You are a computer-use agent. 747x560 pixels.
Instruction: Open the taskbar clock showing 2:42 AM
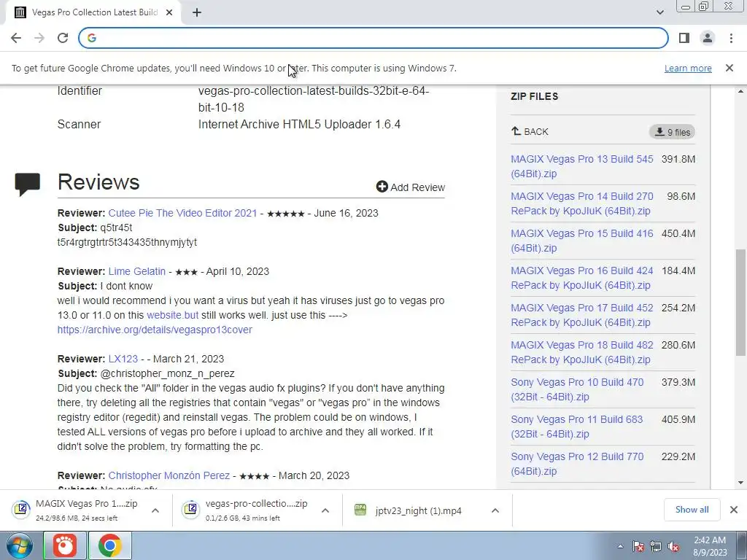(710, 546)
